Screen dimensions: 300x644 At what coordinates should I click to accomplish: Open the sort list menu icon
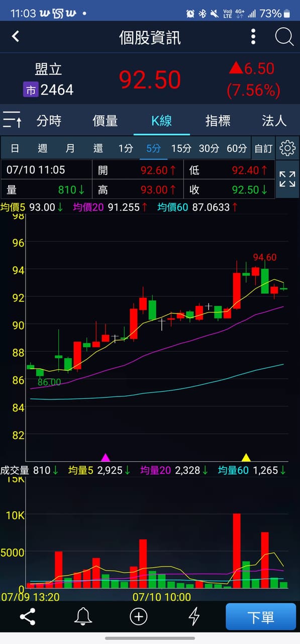(x=12, y=120)
